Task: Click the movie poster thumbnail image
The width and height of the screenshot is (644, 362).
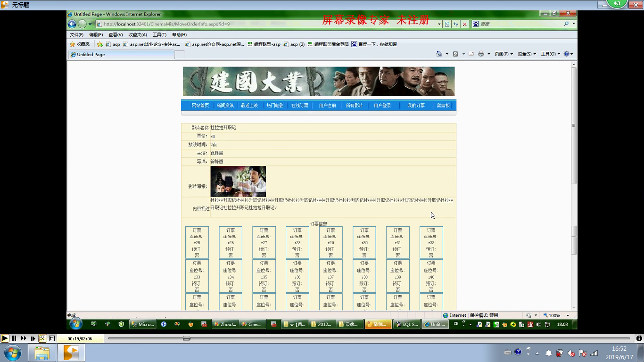Action: tap(238, 181)
